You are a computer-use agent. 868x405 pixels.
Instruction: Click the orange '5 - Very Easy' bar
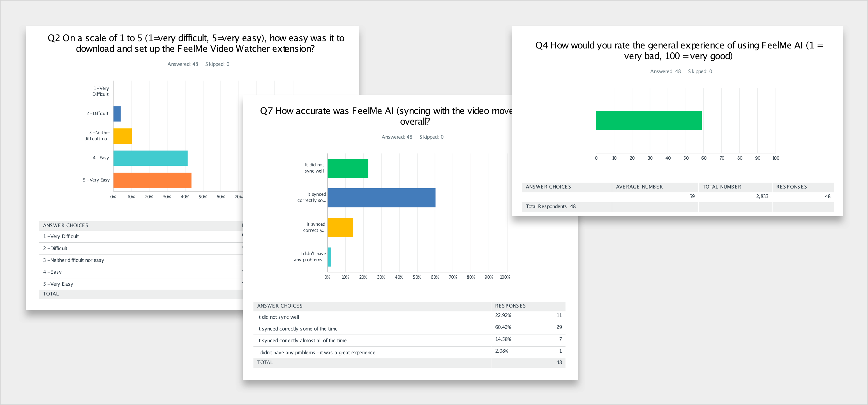(152, 180)
